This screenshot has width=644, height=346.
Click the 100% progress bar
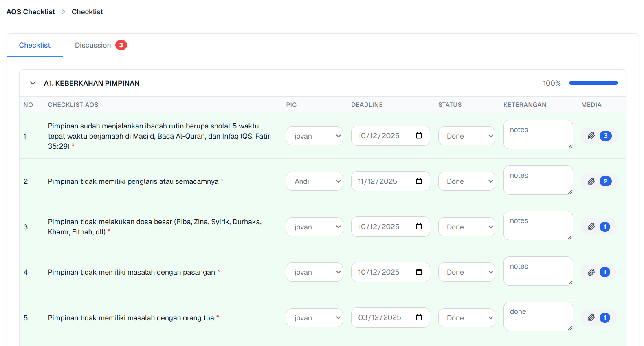tap(593, 83)
